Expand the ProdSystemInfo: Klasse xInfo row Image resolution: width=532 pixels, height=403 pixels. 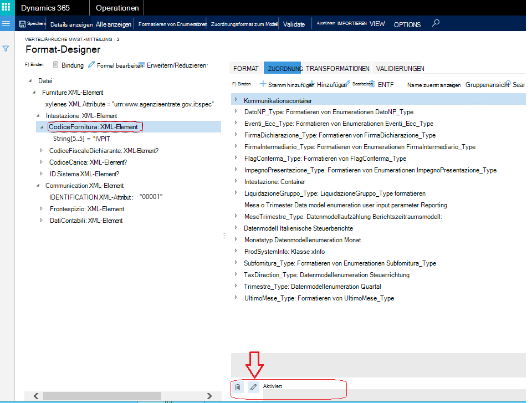point(236,251)
